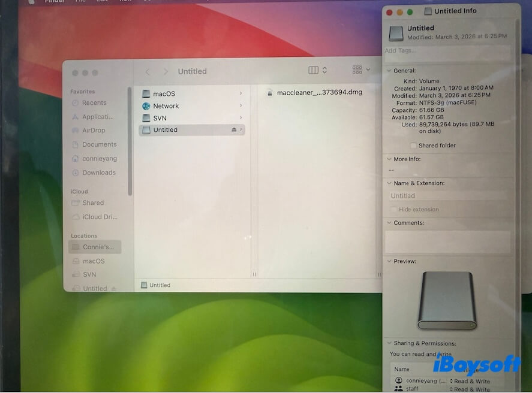Eject Untitled from the sidebar
Image resolution: width=532 pixels, height=393 pixels.
tap(114, 289)
